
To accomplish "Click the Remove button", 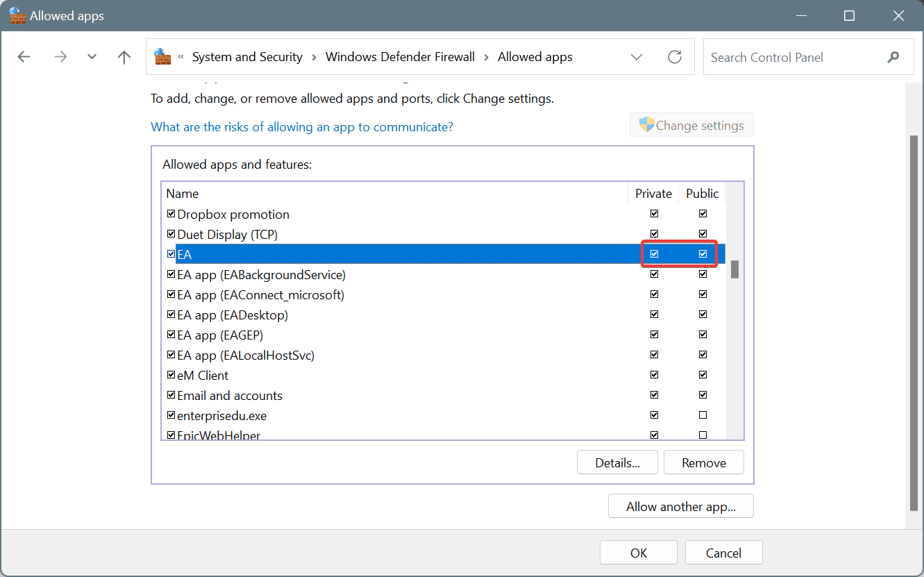I will 704,462.
